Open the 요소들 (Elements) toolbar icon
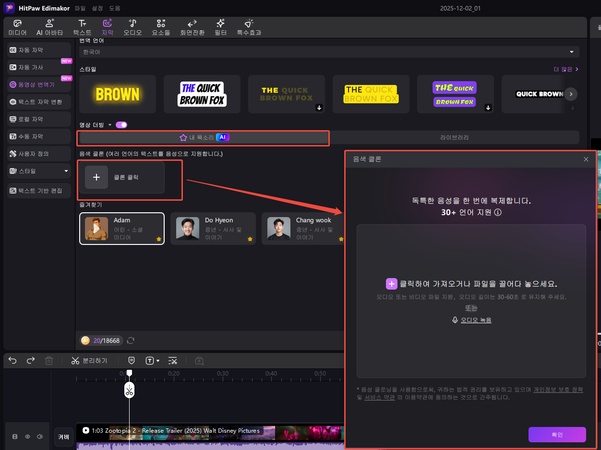This screenshot has width=601, height=450. point(161,27)
